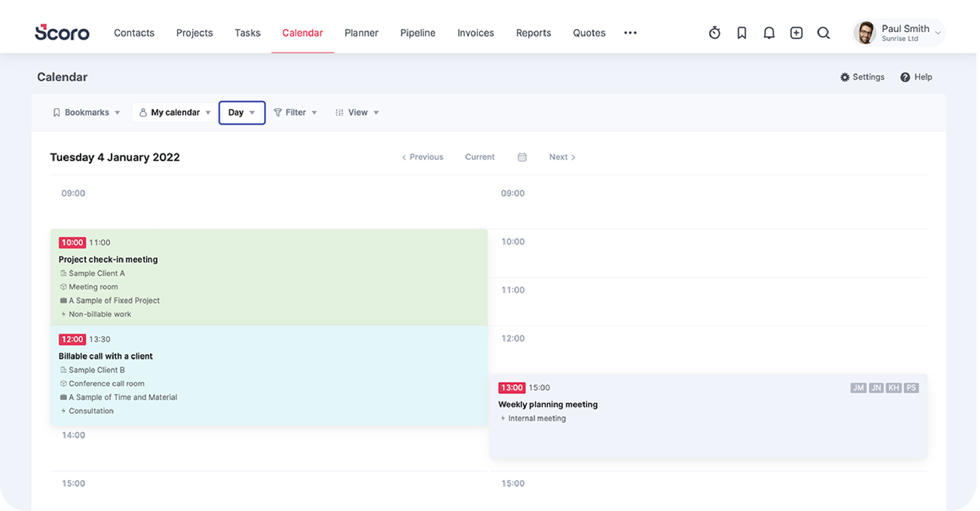Open the Quotes tab
Image resolution: width=980 pixels, height=511 pixels.
click(x=589, y=33)
